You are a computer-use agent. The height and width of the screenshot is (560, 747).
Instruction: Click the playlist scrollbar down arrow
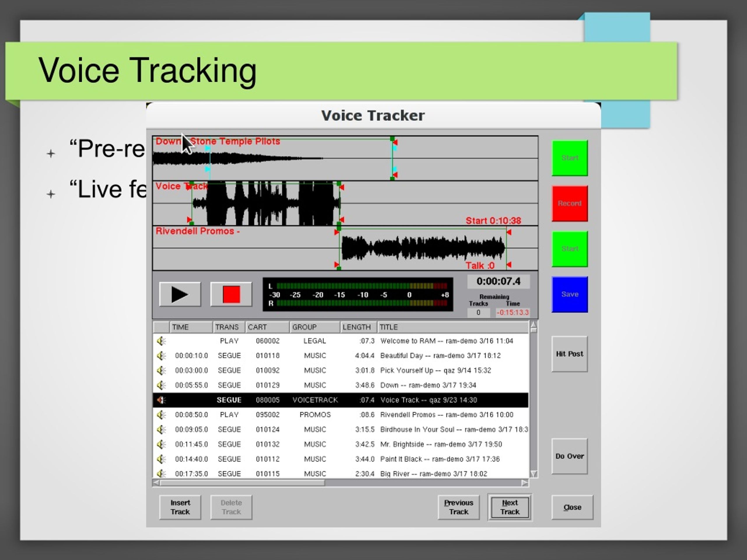tap(534, 474)
